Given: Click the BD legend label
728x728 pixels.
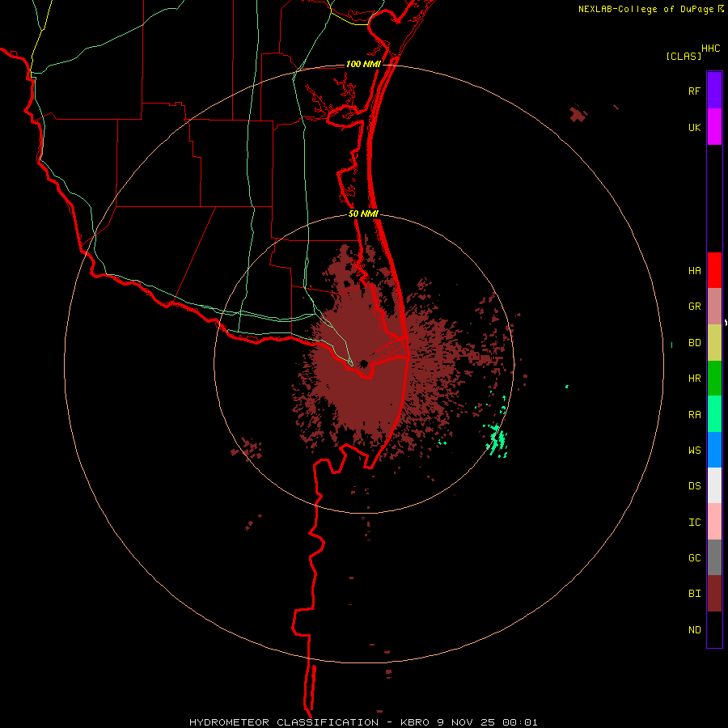Looking at the screenshot, I should (694, 343).
